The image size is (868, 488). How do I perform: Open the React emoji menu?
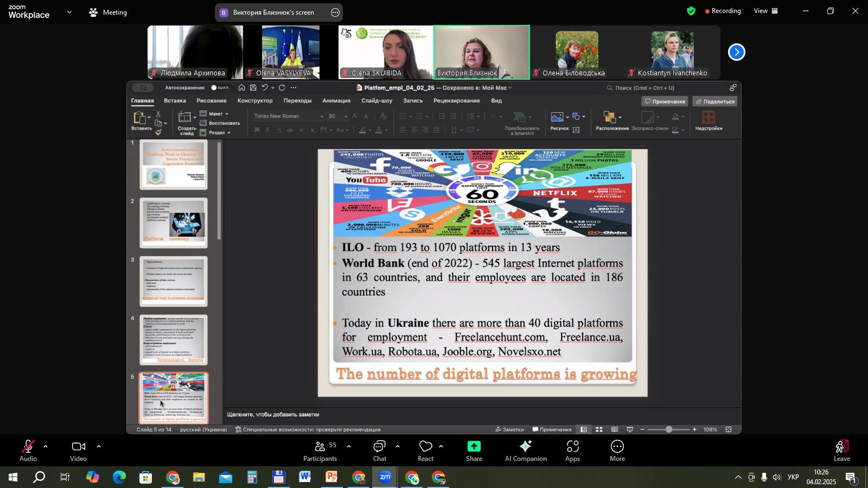click(x=425, y=450)
